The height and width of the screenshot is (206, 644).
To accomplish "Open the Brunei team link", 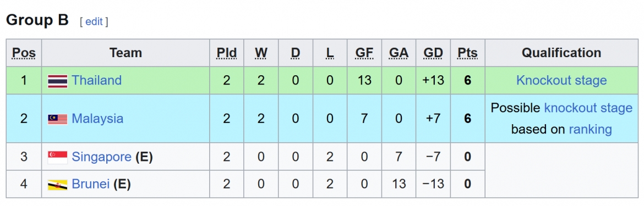I will 90,184.
